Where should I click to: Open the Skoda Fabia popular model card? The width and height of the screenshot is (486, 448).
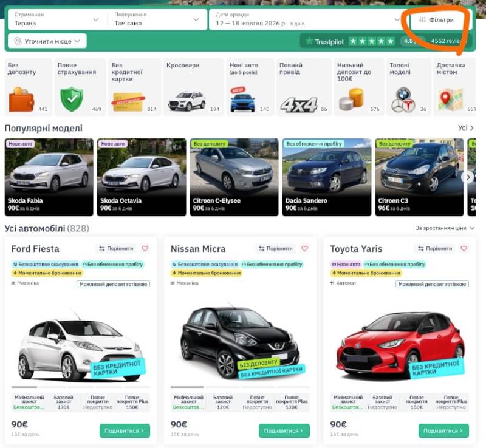pyautogui.click(x=49, y=177)
